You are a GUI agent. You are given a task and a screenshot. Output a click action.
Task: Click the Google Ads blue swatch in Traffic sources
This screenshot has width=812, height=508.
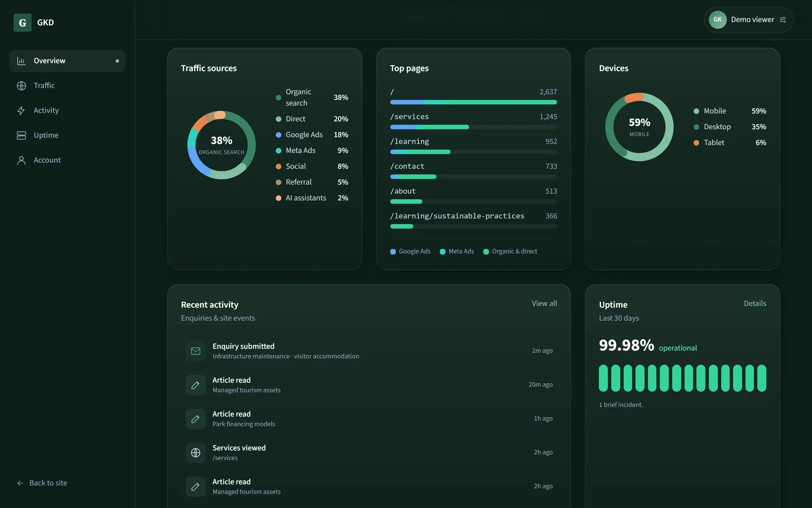pyautogui.click(x=279, y=135)
